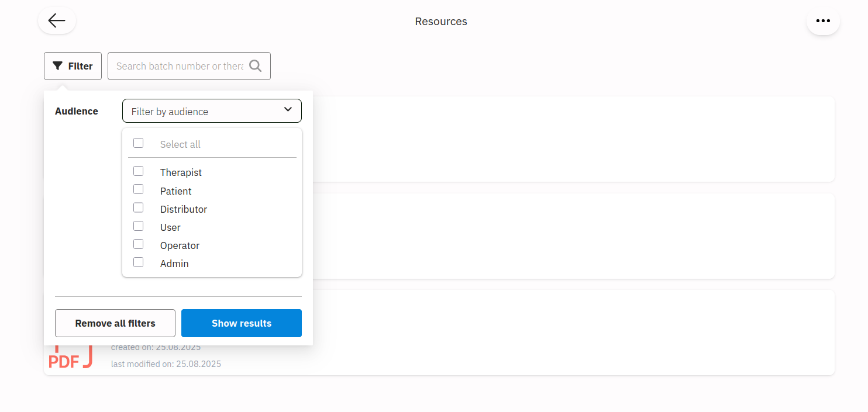The height and width of the screenshot is (412, 868).
Task: Focus the batch number search field
Action: tap(180, 66)
